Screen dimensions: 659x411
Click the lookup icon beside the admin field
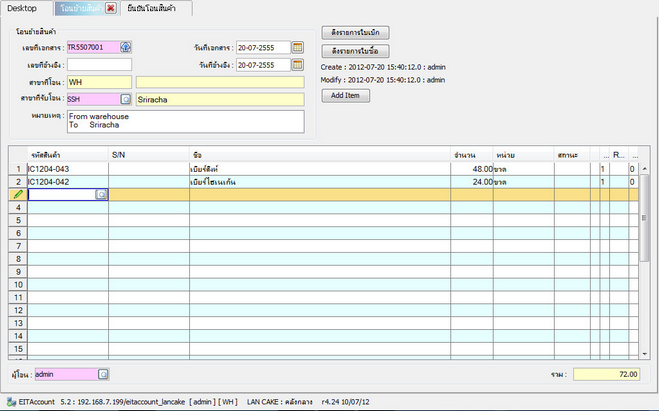click(102, 374)
